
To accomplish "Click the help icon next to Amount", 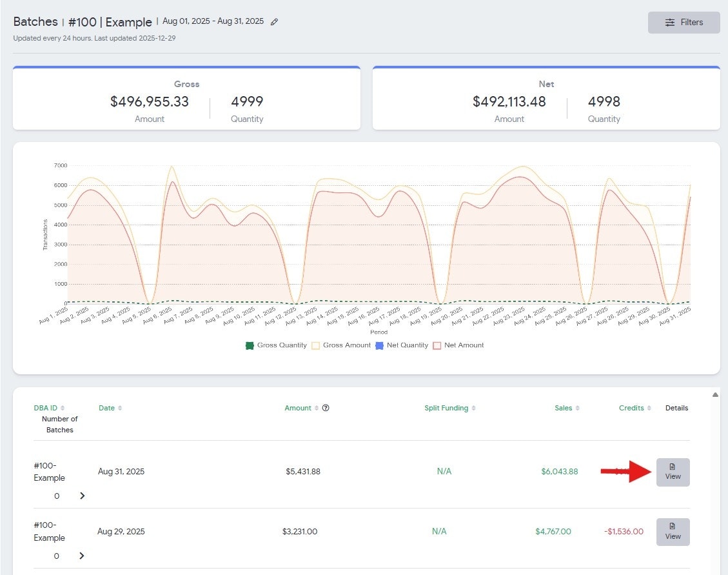I will pyautogui.click(x=326, y=408).
